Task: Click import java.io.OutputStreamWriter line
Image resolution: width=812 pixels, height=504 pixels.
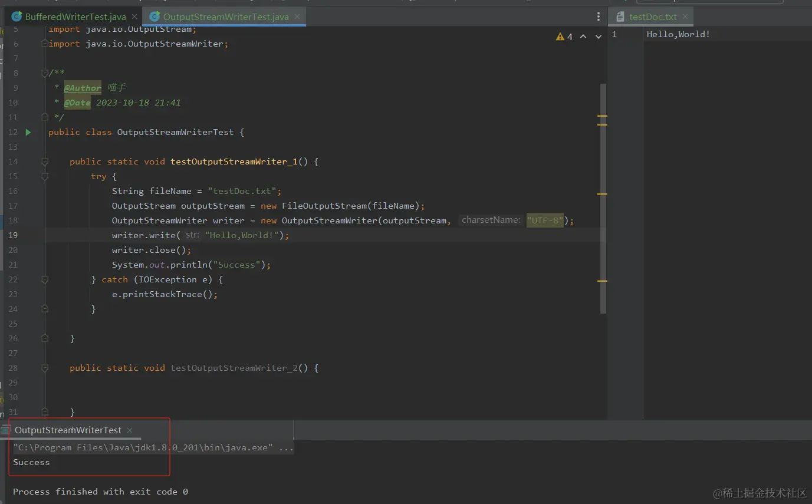Action: point(138,44)
